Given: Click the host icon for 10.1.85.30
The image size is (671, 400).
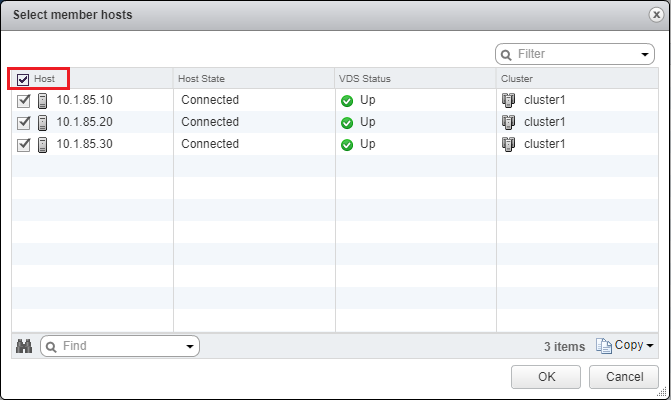Looking at the screenshot, I should tap(42, 145).
